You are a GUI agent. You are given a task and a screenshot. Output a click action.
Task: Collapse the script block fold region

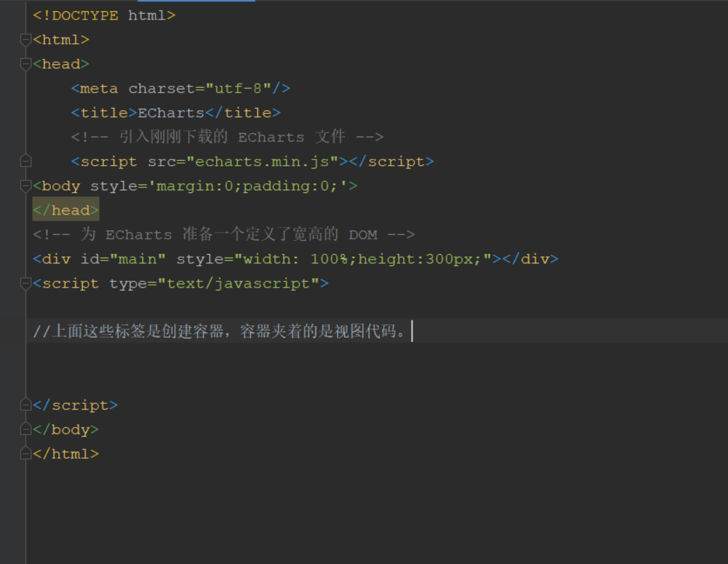pos(26,283)
